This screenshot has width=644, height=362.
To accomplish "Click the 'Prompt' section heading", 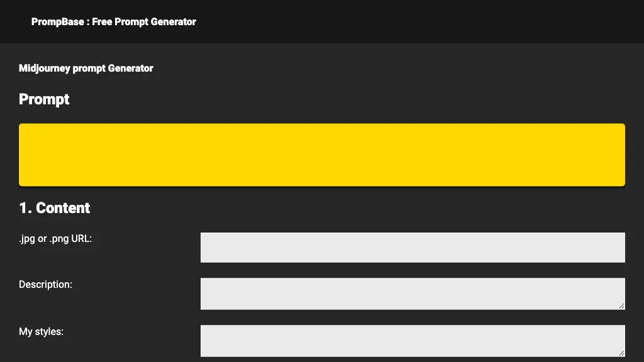I will [x=44, y=99].
